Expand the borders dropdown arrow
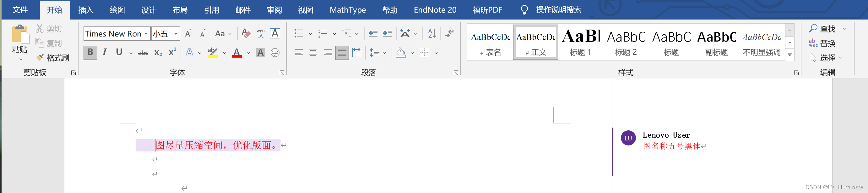This screenshot has width=868, height=193. [x=436, y=53]
